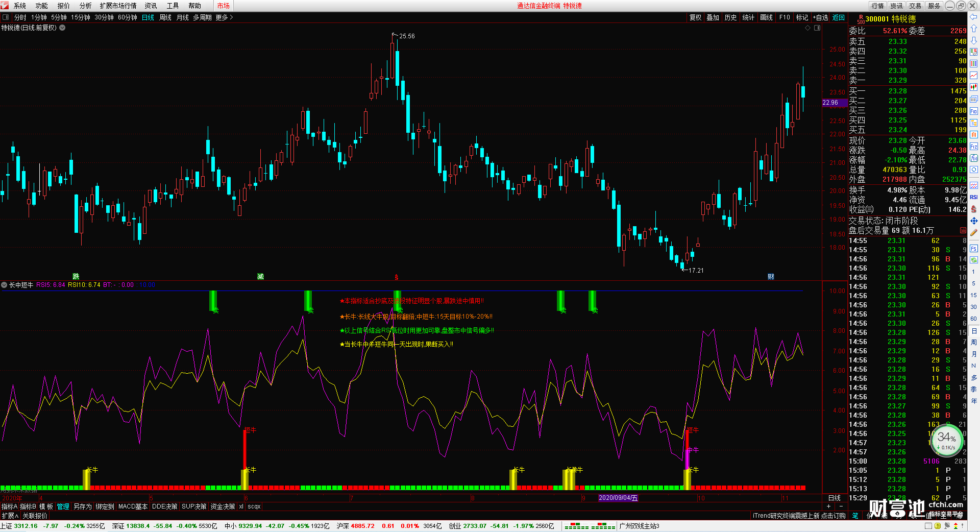
Task: Click the app logo icon in the title bar
Action: pyautogui.click(x=5, y=6)
